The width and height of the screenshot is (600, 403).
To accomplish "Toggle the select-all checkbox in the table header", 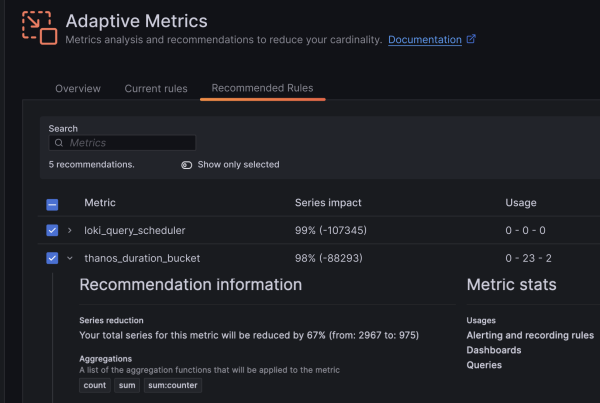I will click(53, 204).
